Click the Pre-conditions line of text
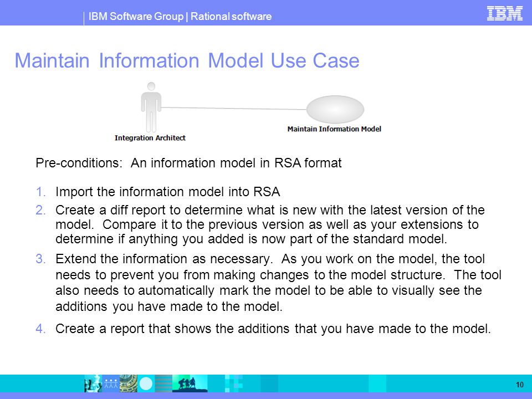 pos(188,163)
